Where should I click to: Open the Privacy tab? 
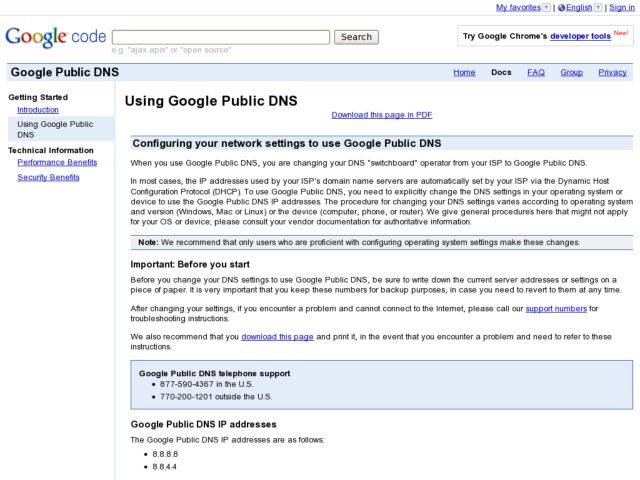coord(612,72)
